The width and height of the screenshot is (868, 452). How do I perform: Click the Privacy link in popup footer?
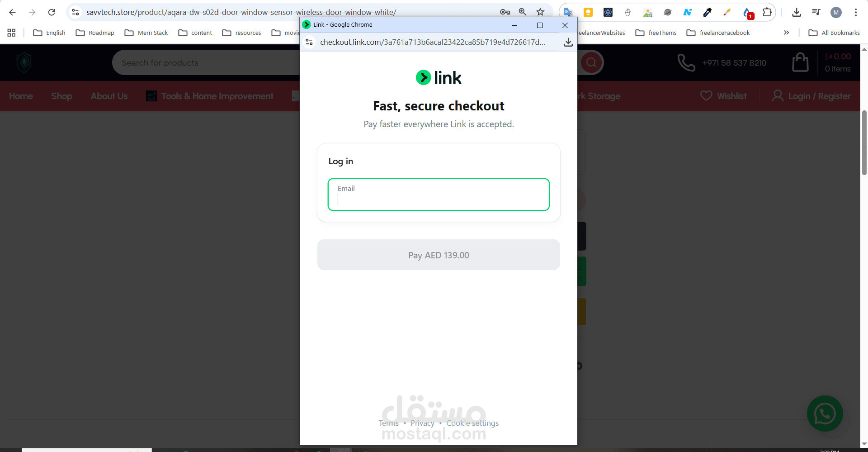[x=422, y=423]
